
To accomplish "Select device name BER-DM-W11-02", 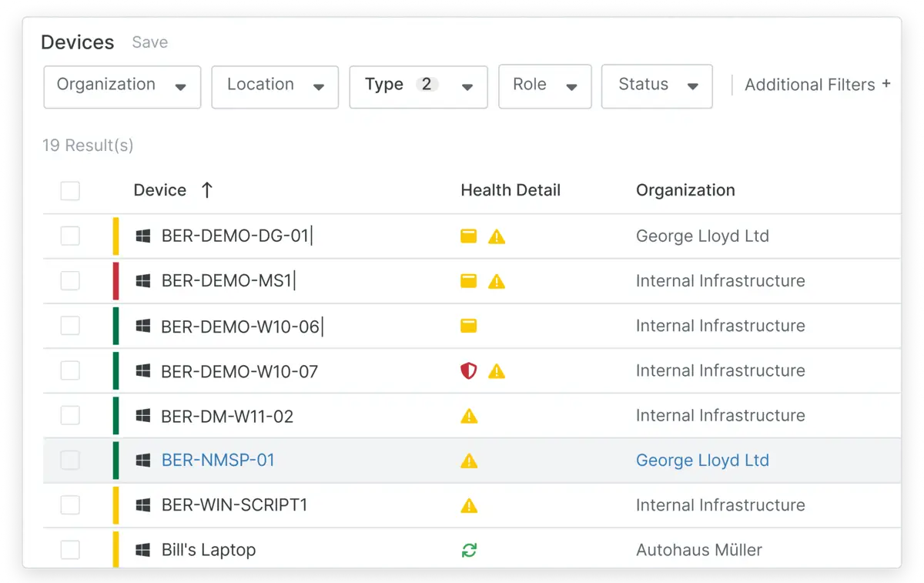I will click(x=227, y=416).
